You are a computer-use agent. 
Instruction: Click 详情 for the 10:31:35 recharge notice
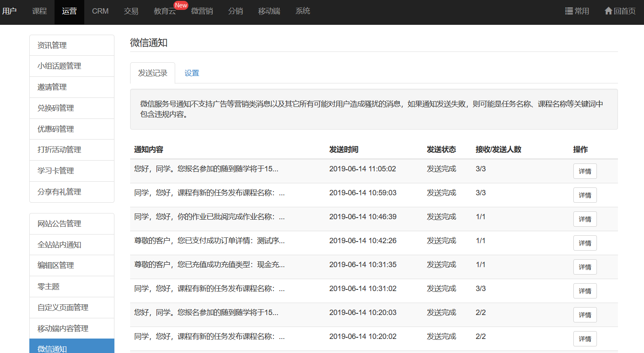click(585, 267)
